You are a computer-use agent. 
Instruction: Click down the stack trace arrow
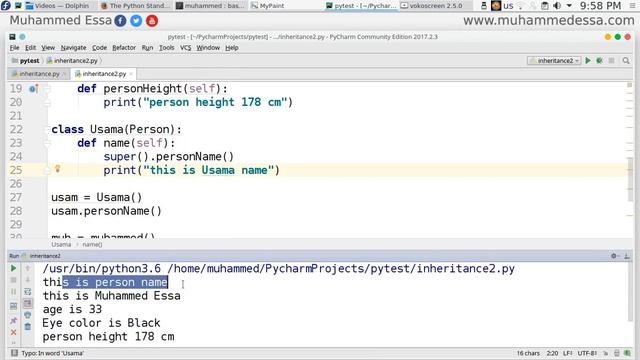pos(27,280)
